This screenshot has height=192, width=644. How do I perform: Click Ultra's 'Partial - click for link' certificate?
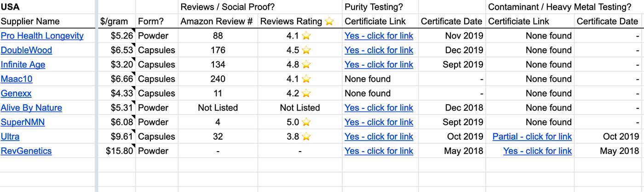coord(532,136)
